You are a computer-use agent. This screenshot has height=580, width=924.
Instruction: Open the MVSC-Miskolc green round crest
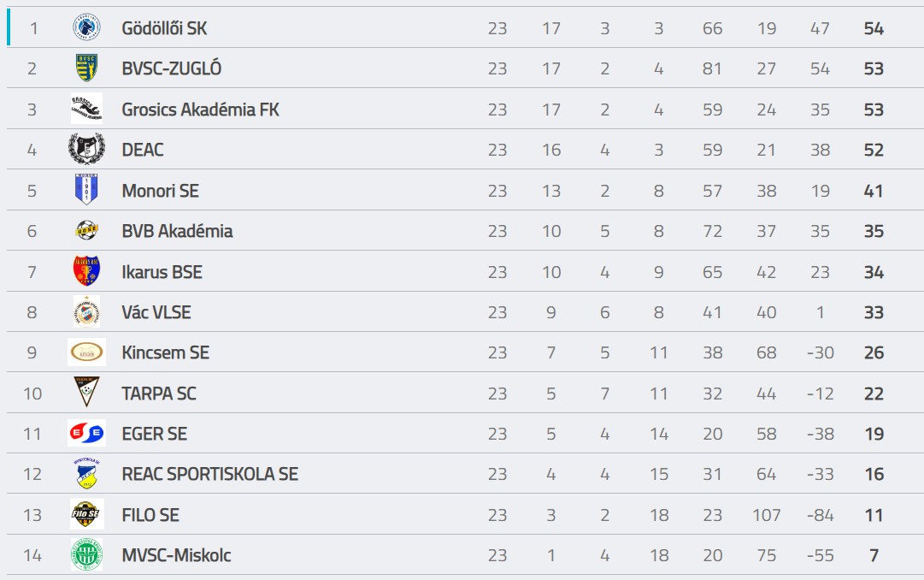click(86, 554)
